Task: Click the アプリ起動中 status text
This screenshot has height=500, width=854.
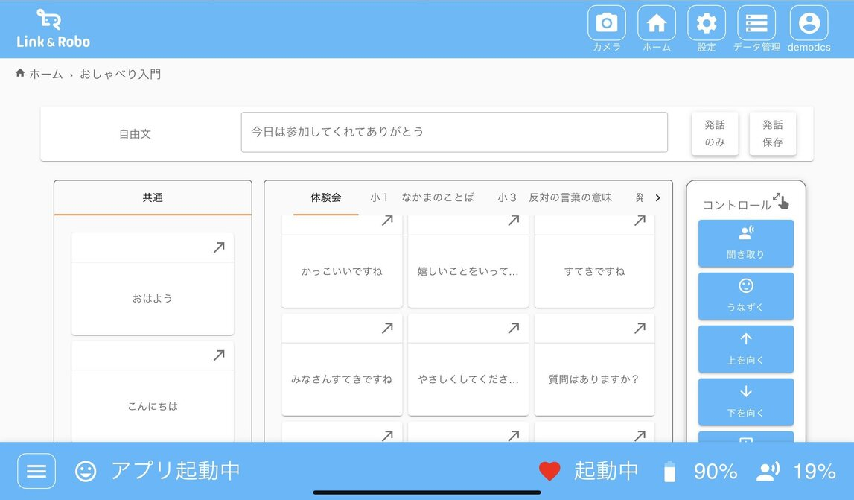Action: click(x=175, y=471)
